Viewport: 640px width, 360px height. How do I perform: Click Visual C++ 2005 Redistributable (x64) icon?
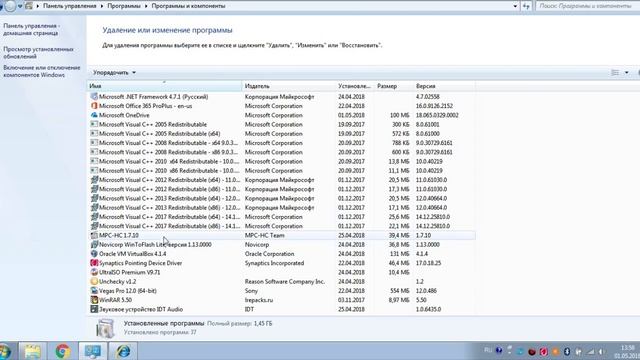[94, 133]
